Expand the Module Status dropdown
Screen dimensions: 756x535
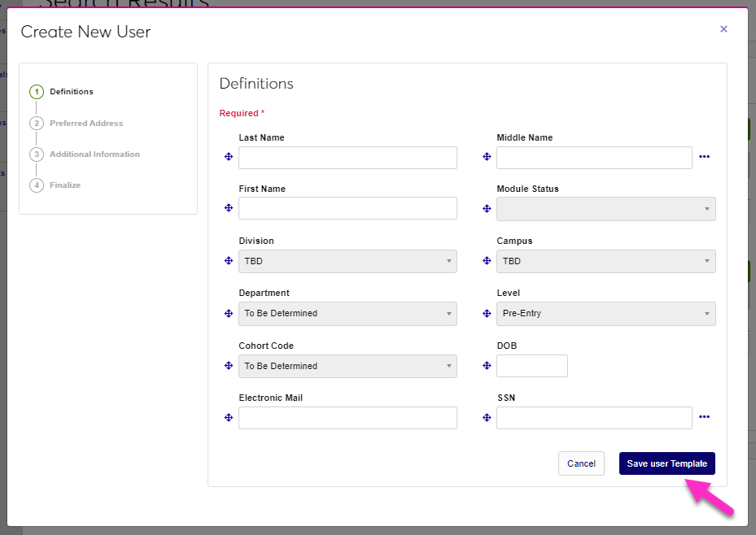(605, 209)
